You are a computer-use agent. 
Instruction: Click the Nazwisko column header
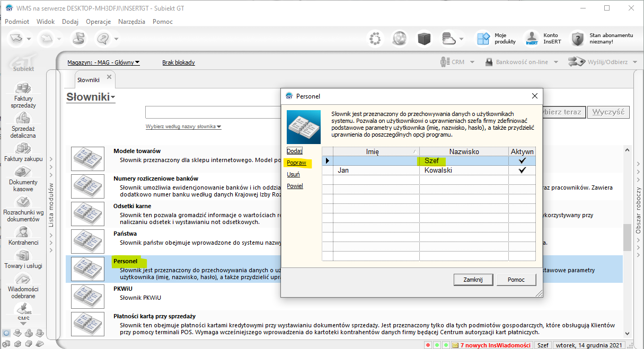(464, 152)
